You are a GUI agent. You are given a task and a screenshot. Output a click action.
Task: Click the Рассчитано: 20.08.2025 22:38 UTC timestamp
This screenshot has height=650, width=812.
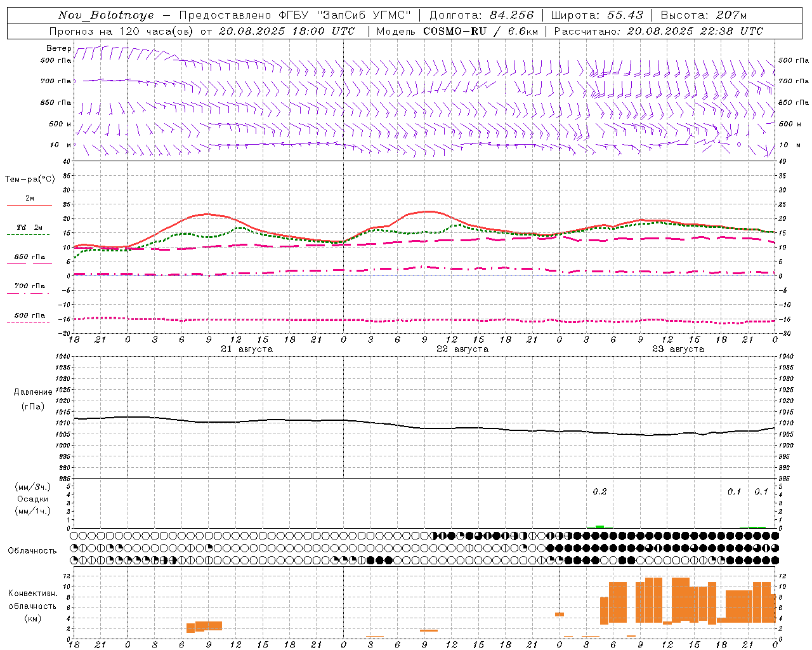[658, 31]
